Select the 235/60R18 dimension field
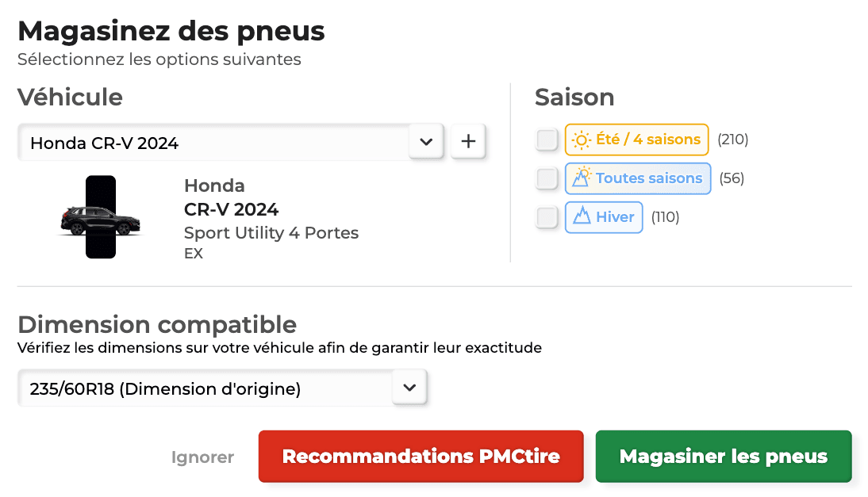Image resolution: width=868 pixels, height=497 pixels. coord(205,388)
